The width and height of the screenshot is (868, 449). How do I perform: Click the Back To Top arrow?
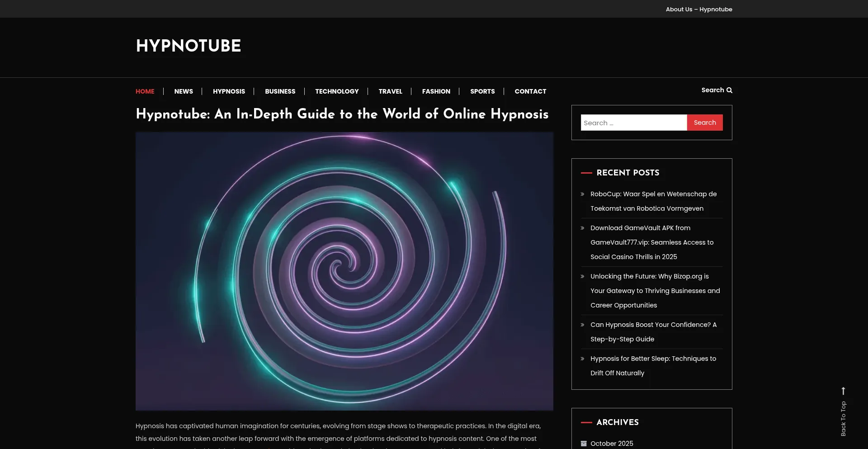(843, 391)
